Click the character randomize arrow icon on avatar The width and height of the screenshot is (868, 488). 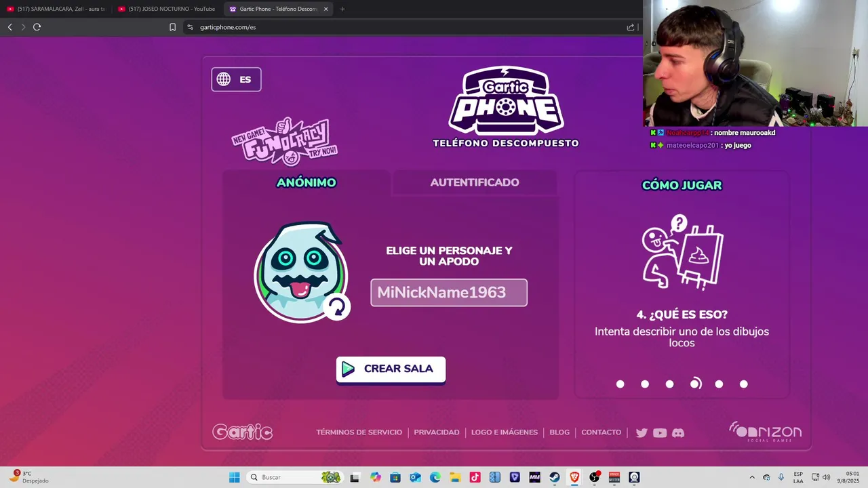337,307
